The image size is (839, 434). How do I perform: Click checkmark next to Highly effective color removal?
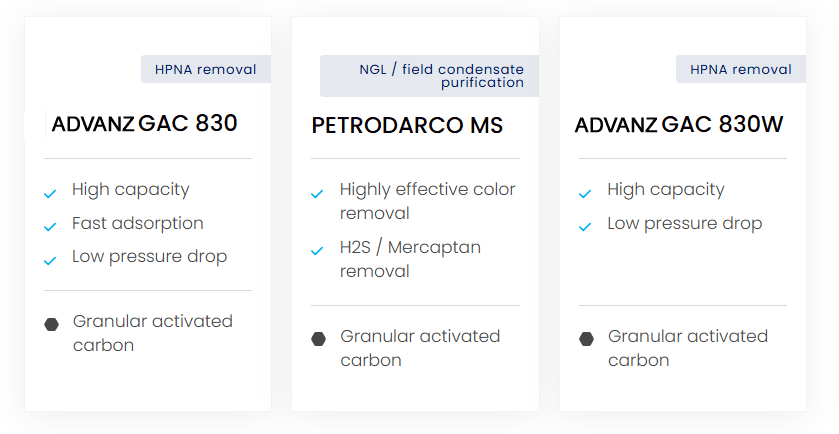[x=317, y=193]
